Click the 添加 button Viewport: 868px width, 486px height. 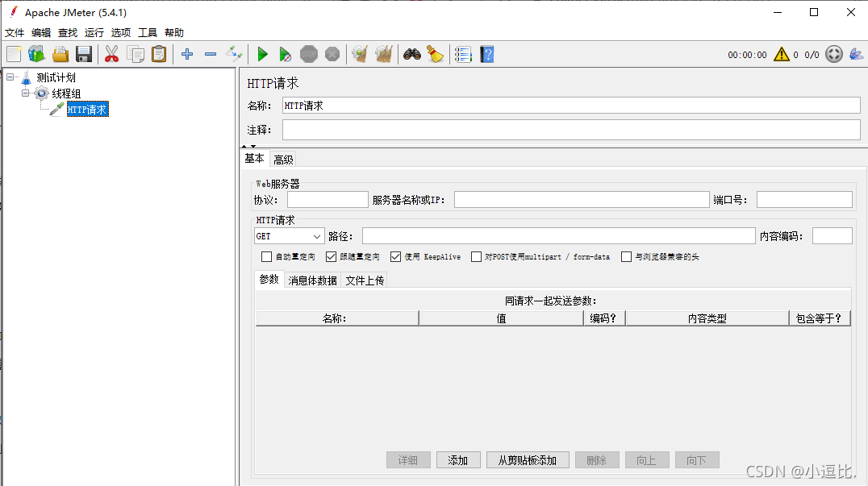tap(458, 460)
